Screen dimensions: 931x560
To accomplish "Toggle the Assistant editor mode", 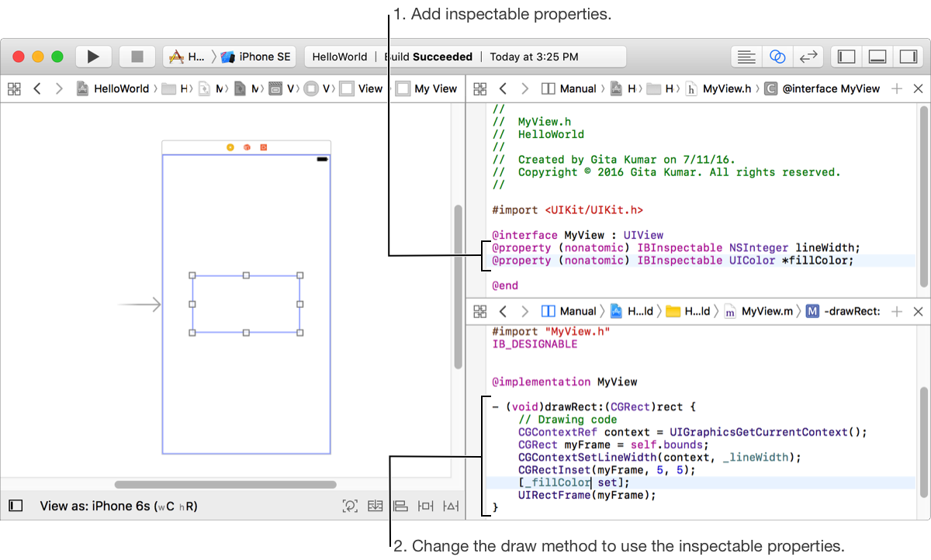I will (x=777, y=57).
